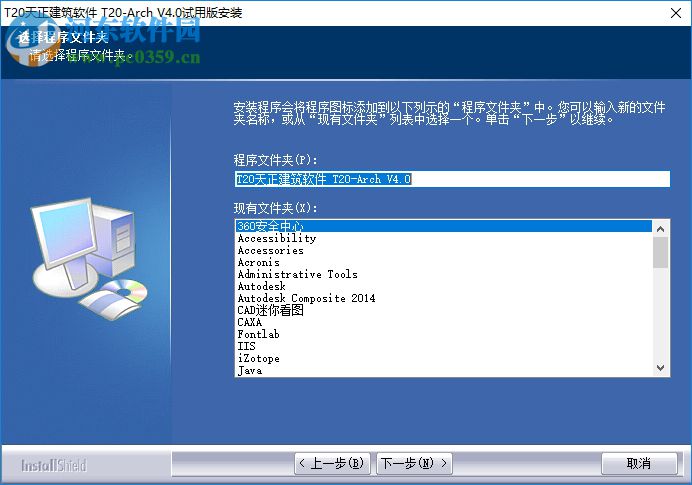Go back with 上一步(B) button
Screen dimensions: 692x485
pos(332,463)
